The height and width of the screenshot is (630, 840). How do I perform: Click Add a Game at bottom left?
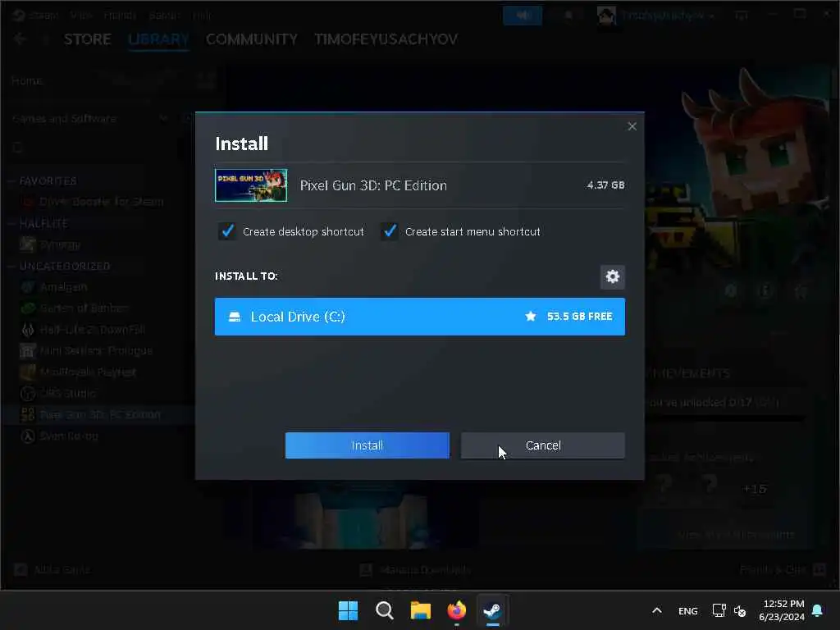pos(52,569)
